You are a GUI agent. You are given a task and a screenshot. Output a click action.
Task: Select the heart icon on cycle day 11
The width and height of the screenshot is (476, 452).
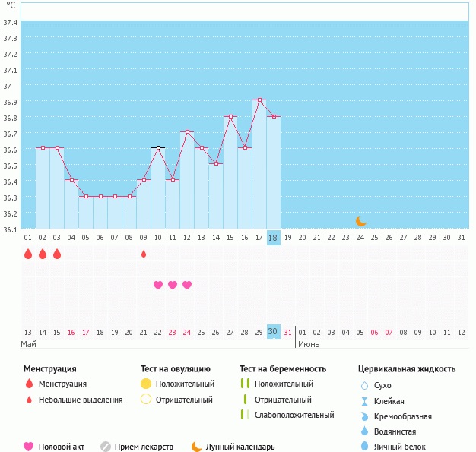tap(173, 285)
